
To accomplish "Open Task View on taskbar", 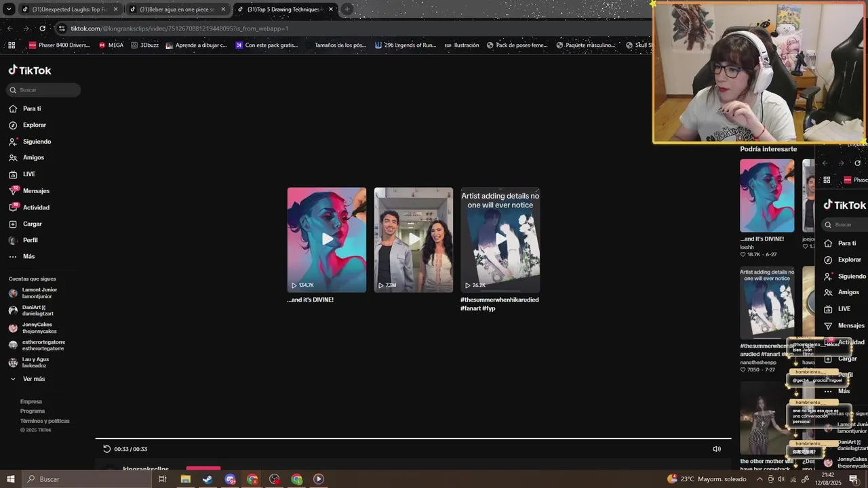I will coord(163,479).
